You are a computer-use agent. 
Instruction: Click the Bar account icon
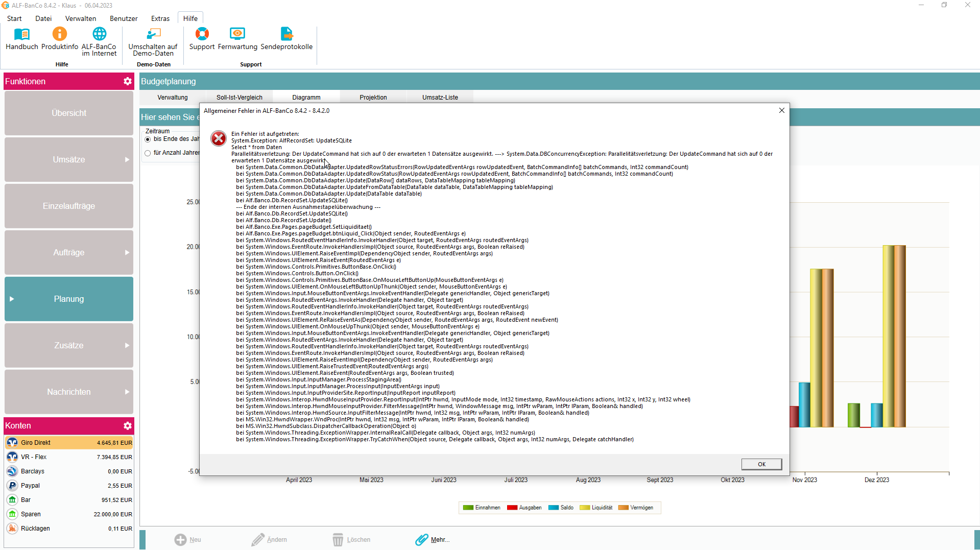point(12,500)
